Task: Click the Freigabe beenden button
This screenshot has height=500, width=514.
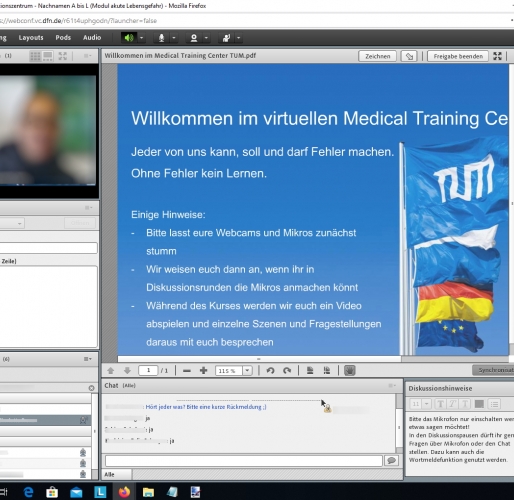Action: pyautogui.click(x=458, y=56)
